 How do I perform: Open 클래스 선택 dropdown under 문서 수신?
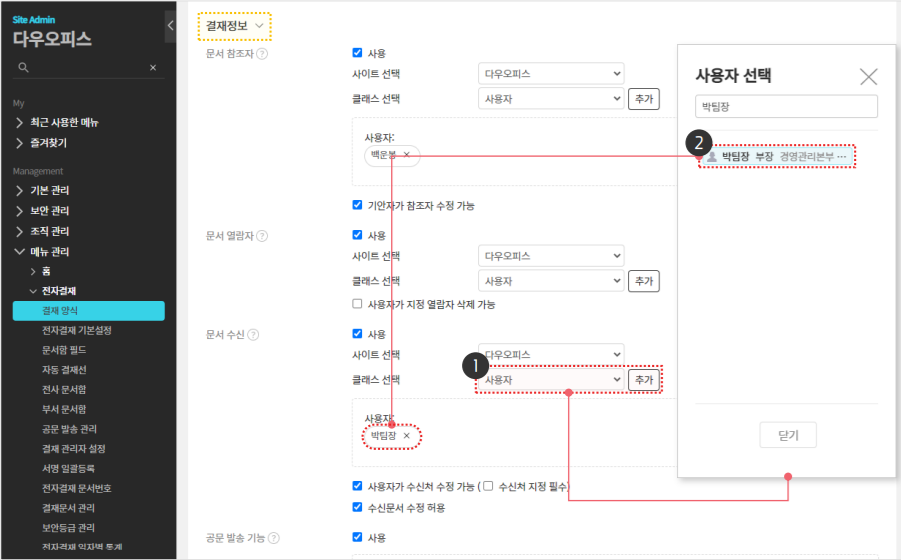(550, 380)
